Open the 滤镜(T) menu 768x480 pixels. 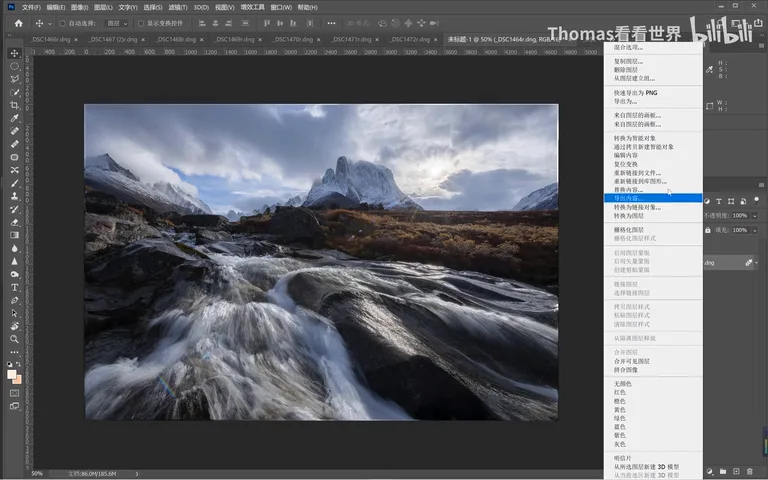pyautogui.click(x=178, y=7)
